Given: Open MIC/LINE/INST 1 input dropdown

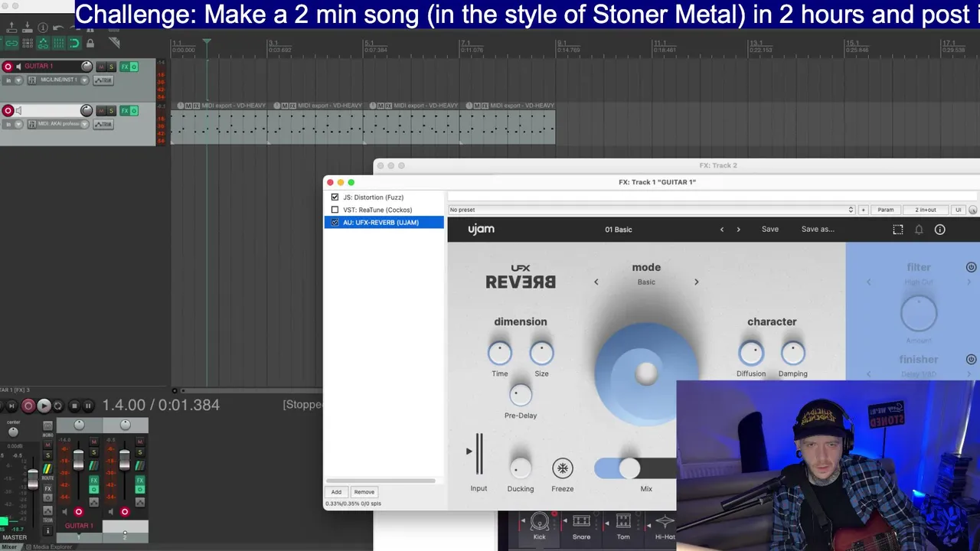Looking at the screenshot, I should (x=84, y=80).
